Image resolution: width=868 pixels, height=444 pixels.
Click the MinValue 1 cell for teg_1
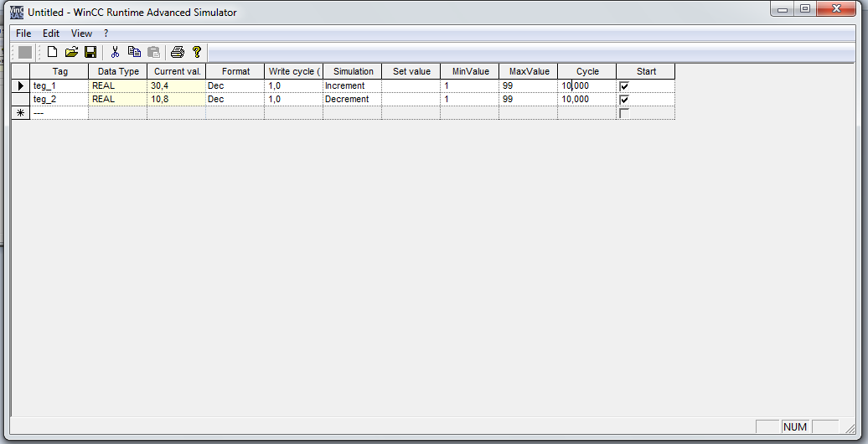tap(470, 85)
